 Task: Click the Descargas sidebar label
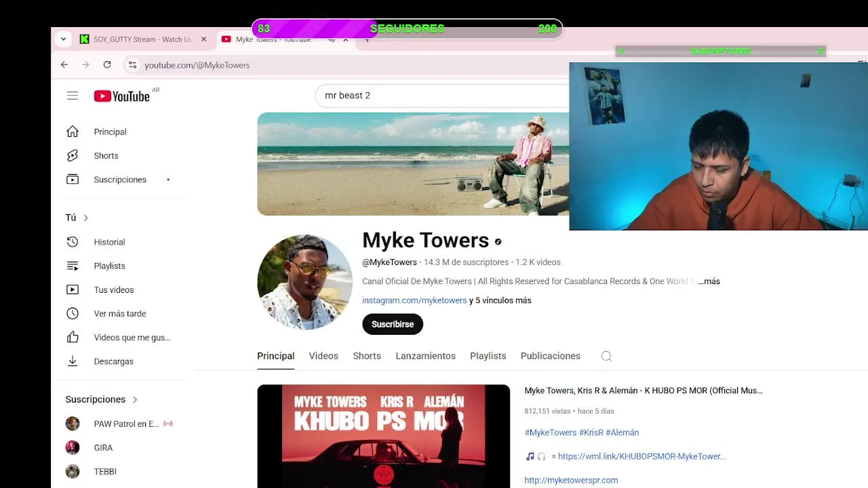113,361
